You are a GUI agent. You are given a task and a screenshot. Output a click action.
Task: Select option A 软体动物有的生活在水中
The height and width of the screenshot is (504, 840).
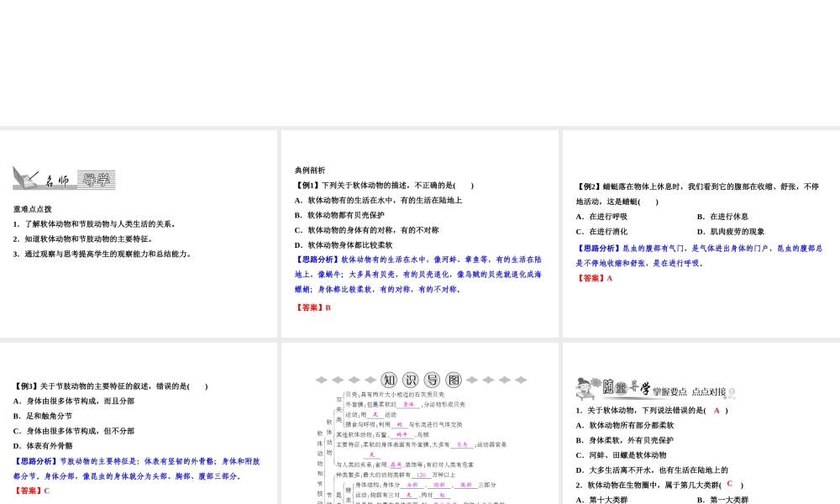(378, 200)
